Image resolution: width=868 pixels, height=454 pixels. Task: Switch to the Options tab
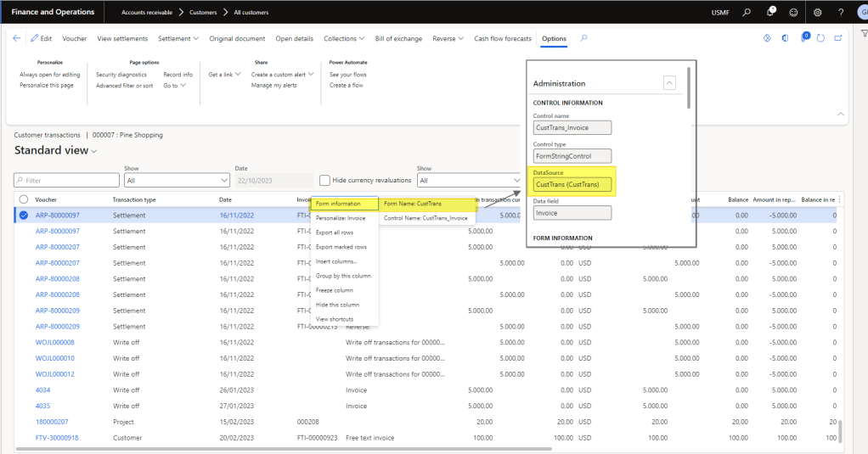coord(554,38)
